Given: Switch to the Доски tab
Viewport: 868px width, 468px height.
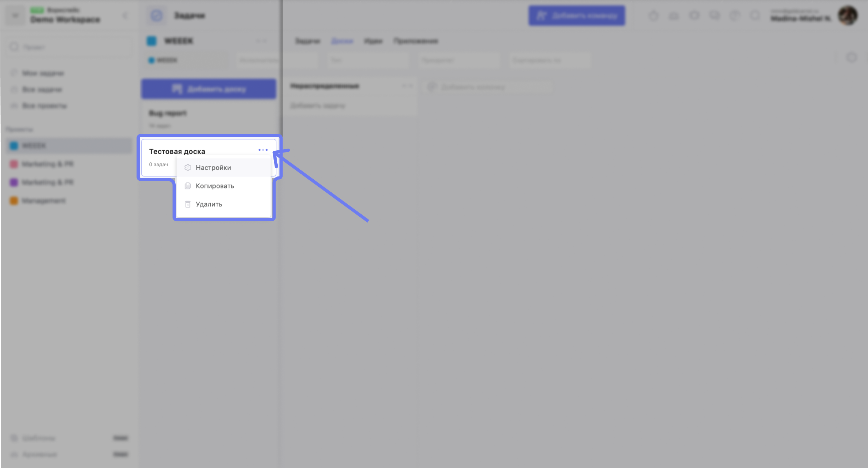Looking at the screenshot, I should 342,41.
